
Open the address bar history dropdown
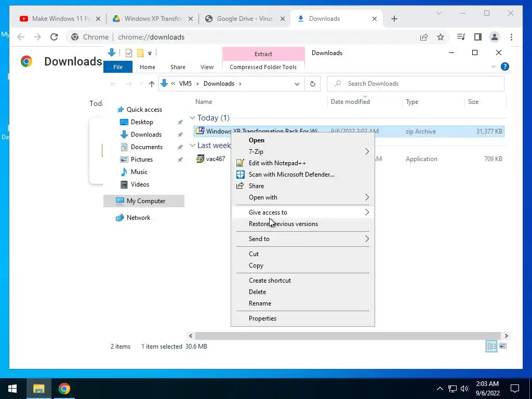(297, 84)
